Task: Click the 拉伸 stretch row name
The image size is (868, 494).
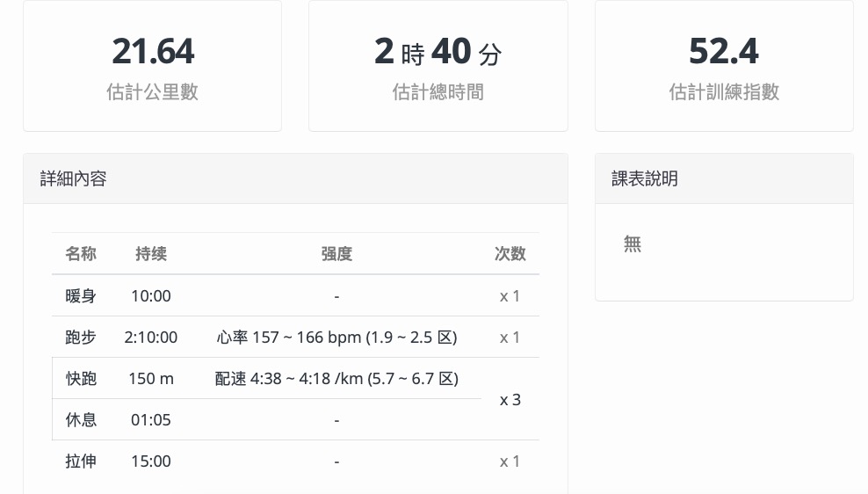Action: 81,461
